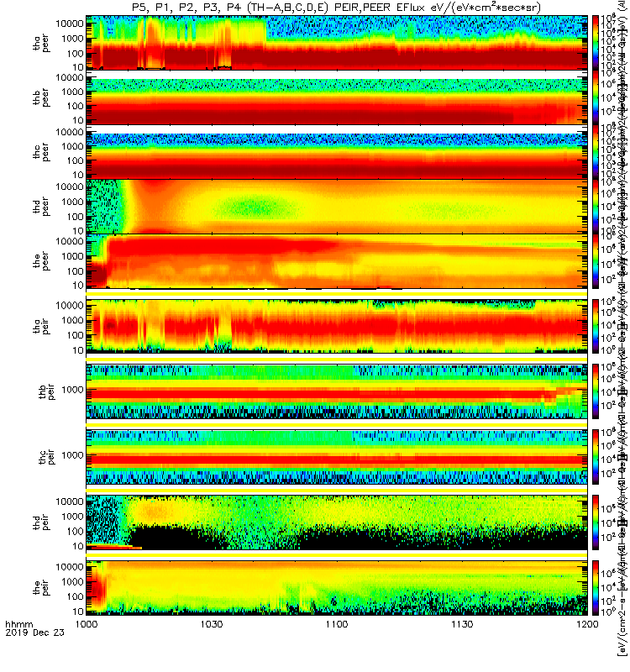Click the 'thc peer' panel label

click(x=41, y=153)
